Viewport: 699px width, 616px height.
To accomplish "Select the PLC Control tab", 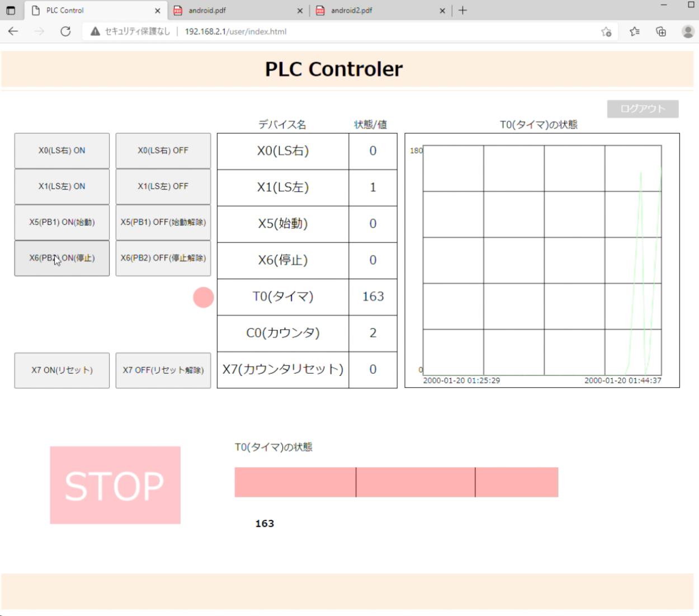I will 95,10.
